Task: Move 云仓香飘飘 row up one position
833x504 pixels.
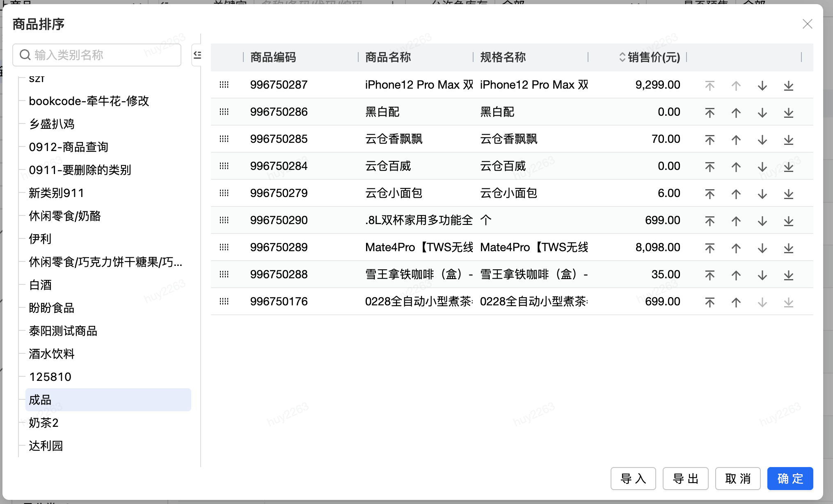Action: (x=736, y=140)
